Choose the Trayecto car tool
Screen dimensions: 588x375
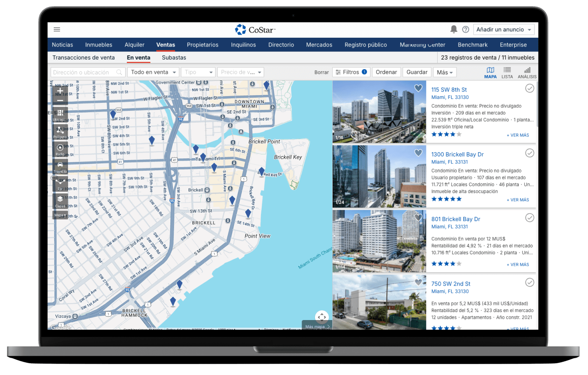click(60, 165)
